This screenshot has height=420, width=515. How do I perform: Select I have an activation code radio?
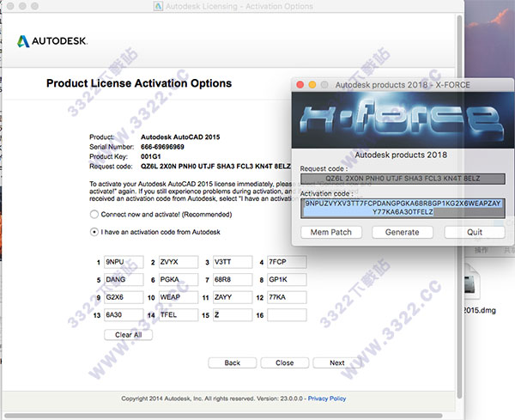[94, 232]
